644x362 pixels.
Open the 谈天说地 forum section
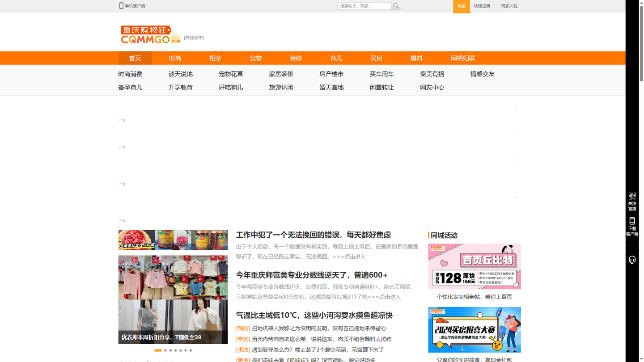pyautogui.click(x=181, y=74)
